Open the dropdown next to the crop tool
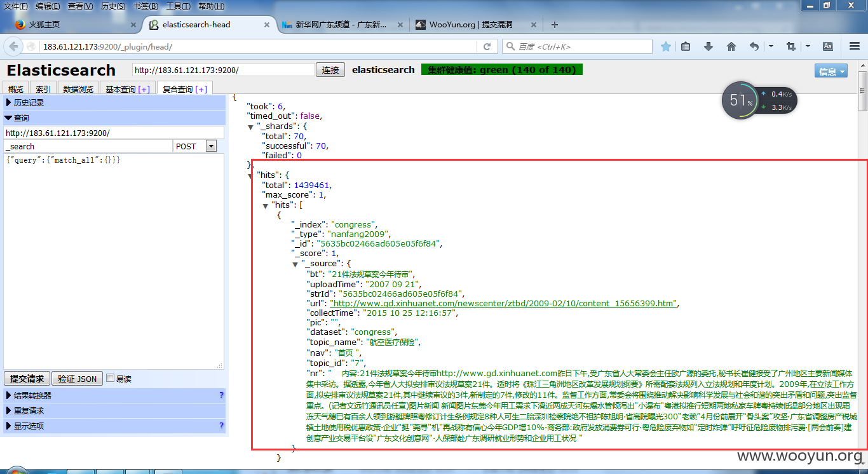 808,46
